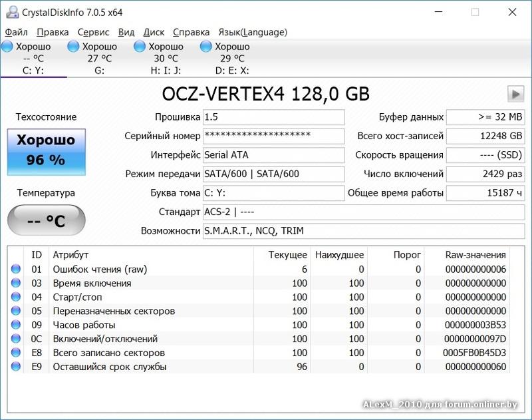The height and width of the screenshot is (420, 532).
Task: Select the Ошибок чтения (raw) row
Action: [x=259, y=270]
